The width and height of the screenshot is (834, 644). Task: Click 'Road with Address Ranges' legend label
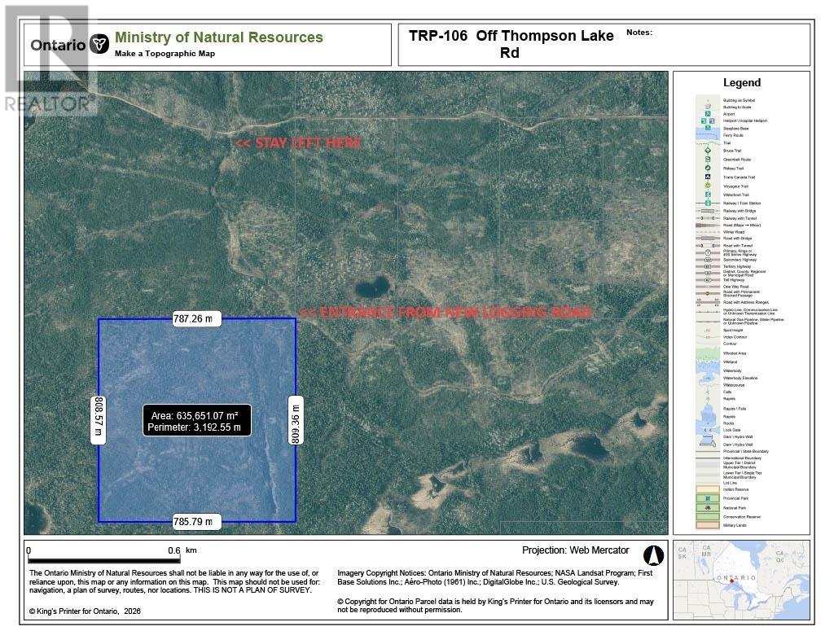[x=746, y=302]
